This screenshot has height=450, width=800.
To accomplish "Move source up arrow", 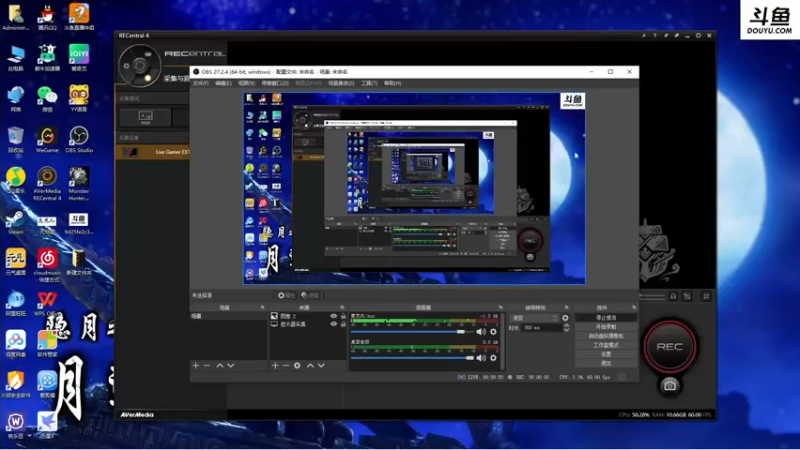I will pos(310,365).
